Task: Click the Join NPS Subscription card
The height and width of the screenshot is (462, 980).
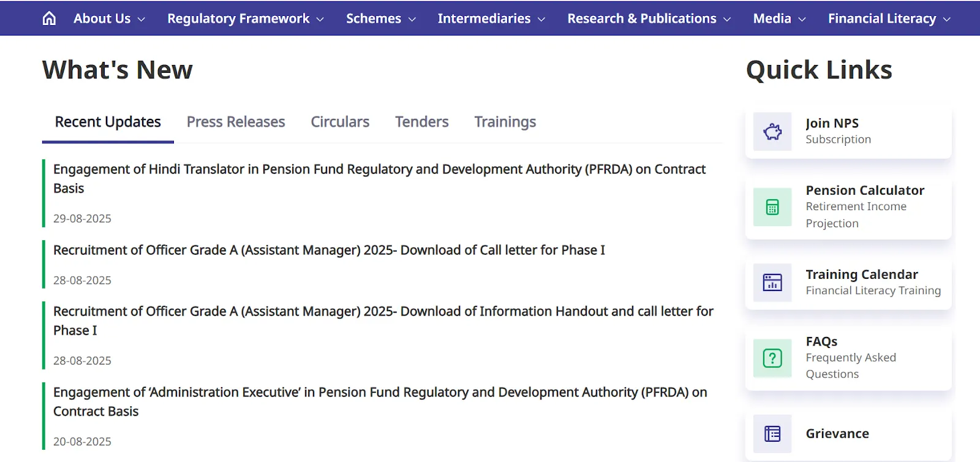Action: pos(848,131)
